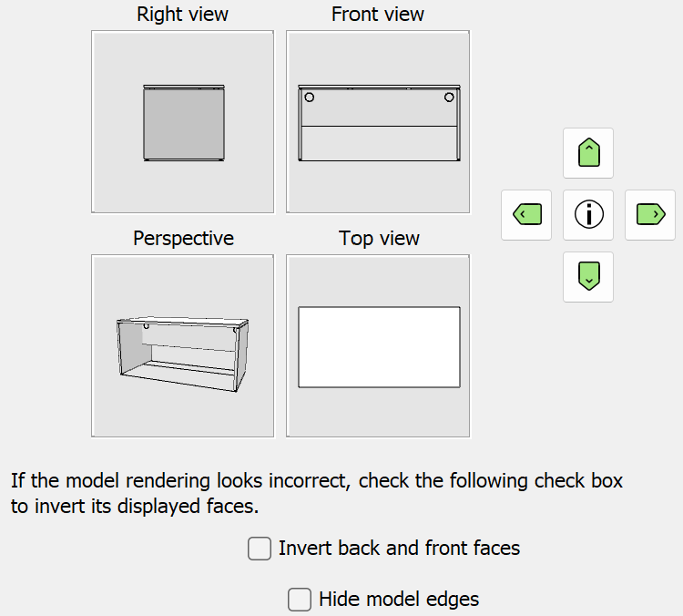
Task: Select the Right view model preview
Action: 183,122
